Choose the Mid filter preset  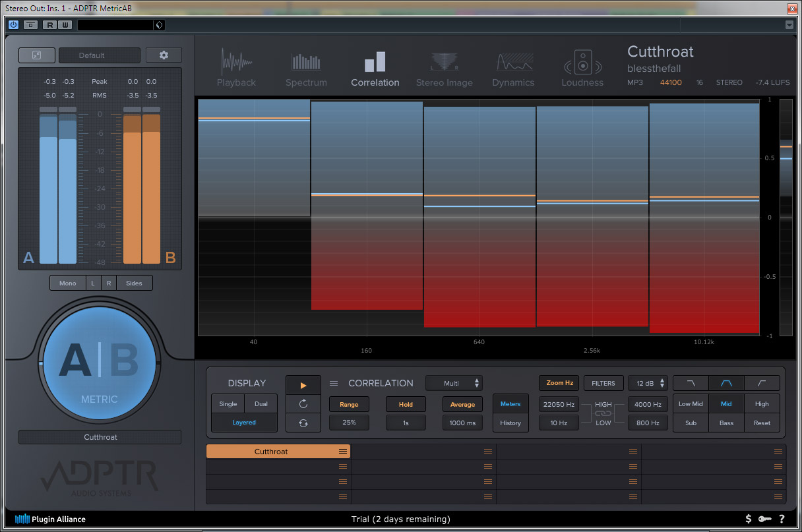726,404
